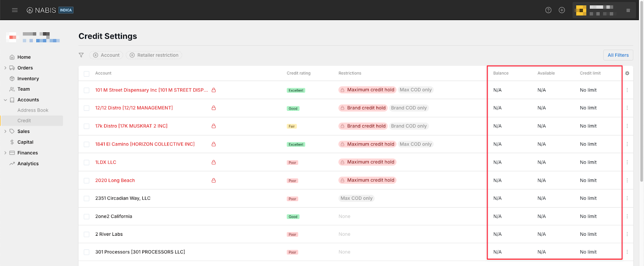Open row options for 2020 Long Beach
Screen dimensions: 644x266
[x=627, y=181]
